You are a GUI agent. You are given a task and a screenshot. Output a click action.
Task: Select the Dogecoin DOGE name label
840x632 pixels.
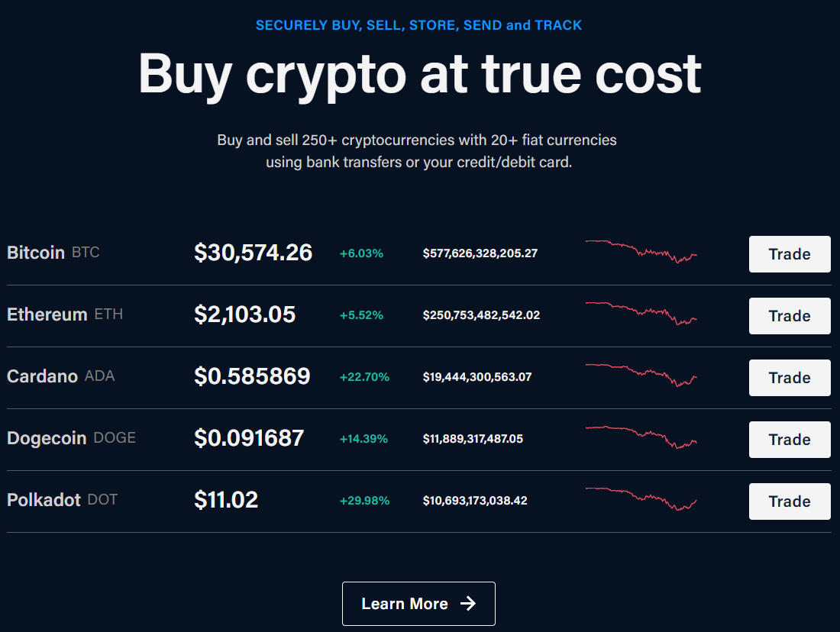pos(71,438)
